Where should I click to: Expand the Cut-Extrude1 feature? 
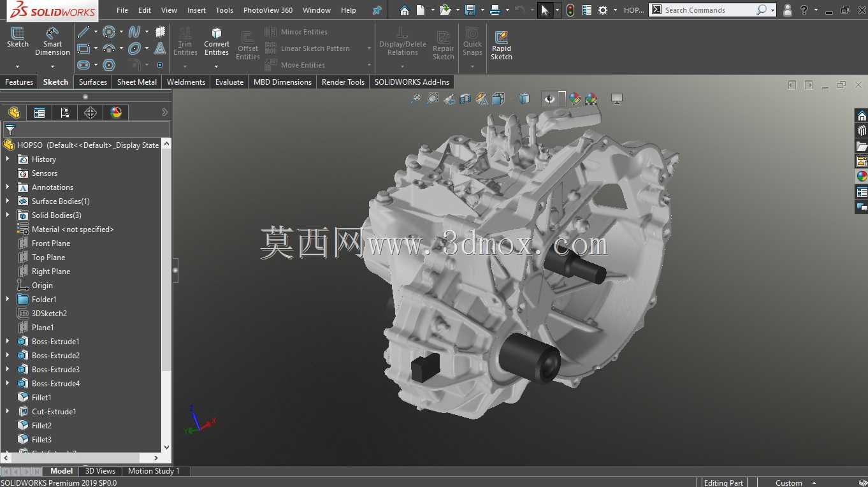pos(8,412)
